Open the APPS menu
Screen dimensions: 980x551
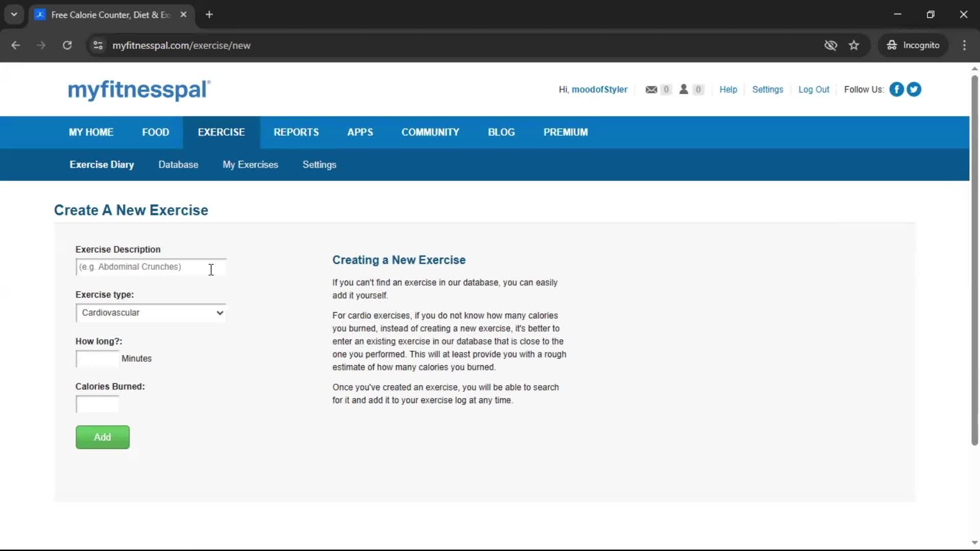click(360, 132)
